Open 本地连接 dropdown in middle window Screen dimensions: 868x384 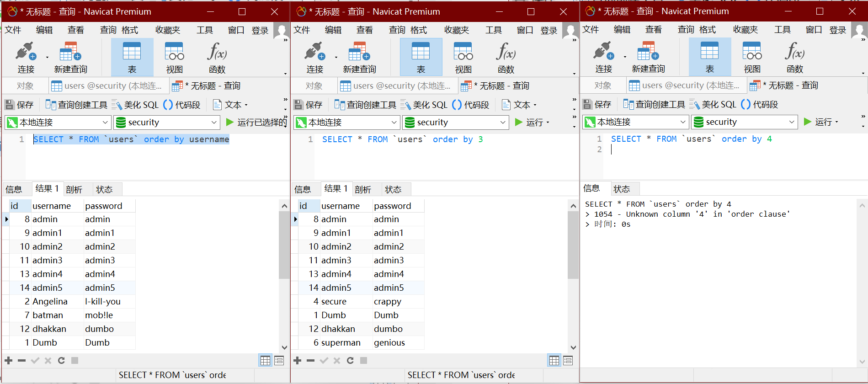tap(347, 123)
